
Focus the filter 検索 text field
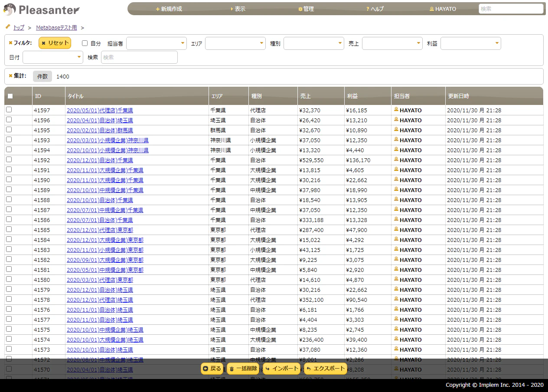[139, 57]
